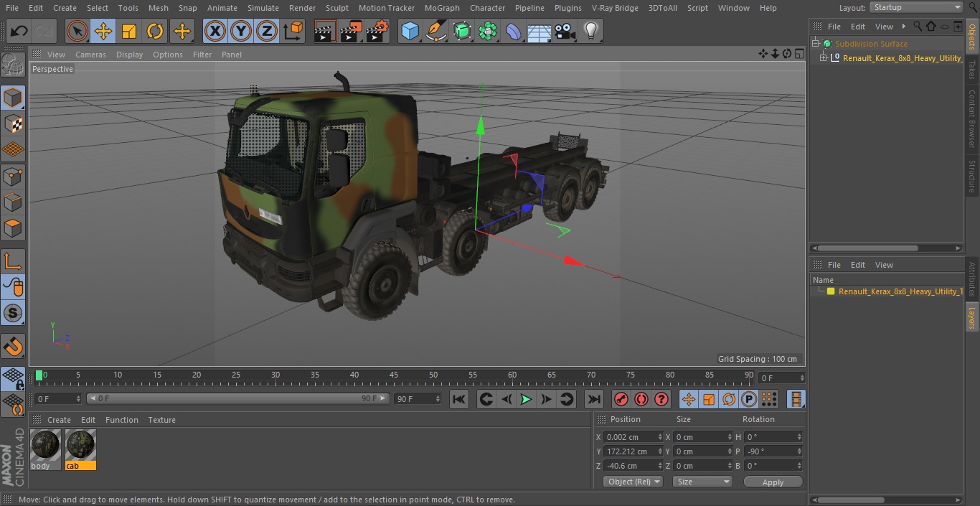Open the V-Ray Bridge menu
The height and width of the screenshot is (506, 980).
tap(615, 8)
